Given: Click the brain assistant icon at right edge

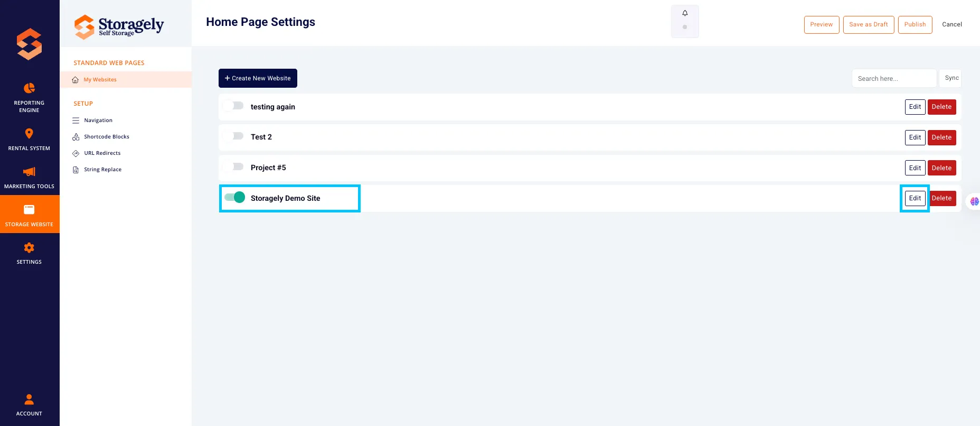Looking at the screenshot, I should (x=974, y=201).
